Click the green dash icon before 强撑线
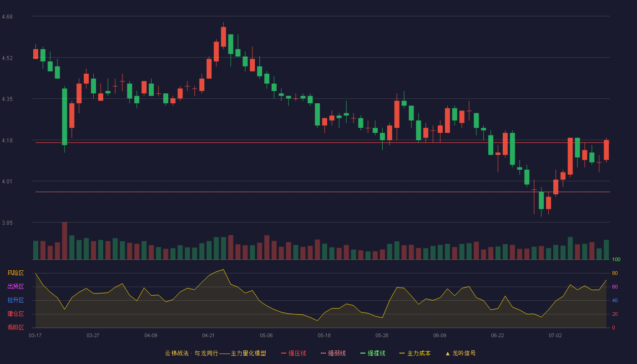The width and height of the screenshot is (637, 364). (x=363, y=353)
